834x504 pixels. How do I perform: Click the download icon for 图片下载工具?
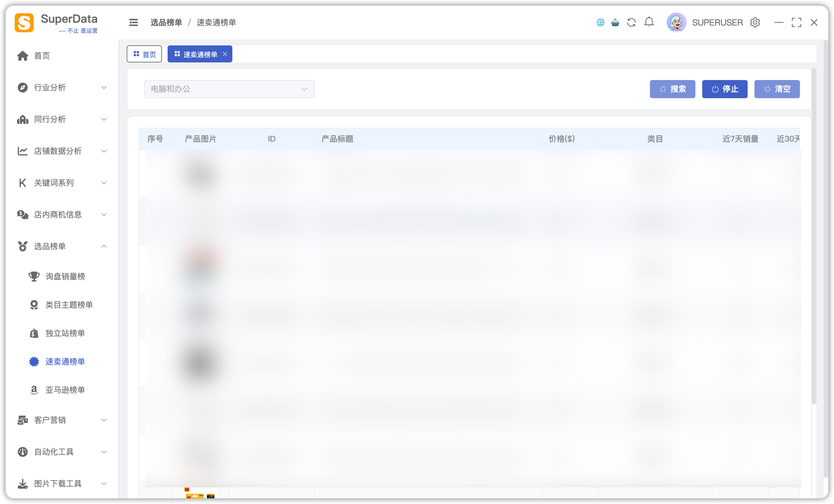23,484
